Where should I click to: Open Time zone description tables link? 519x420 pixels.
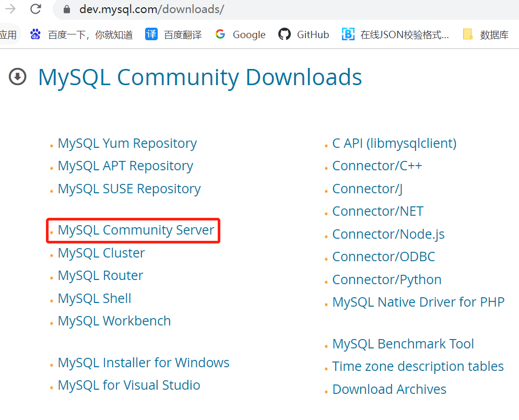tap(418, 366)
